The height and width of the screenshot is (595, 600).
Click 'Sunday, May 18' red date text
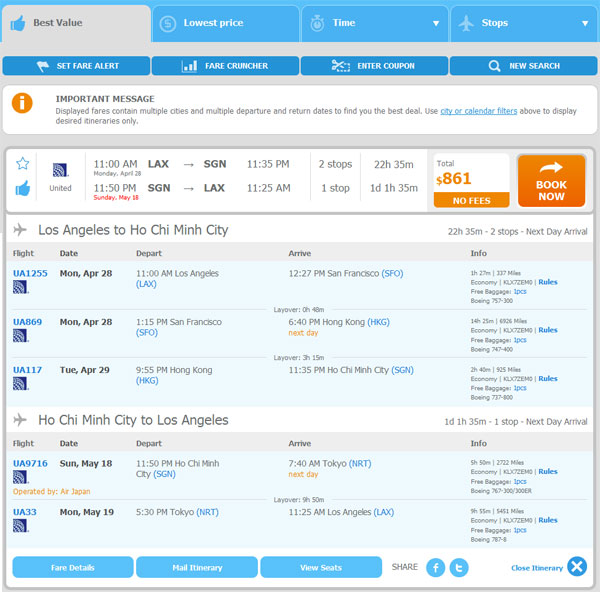[116, 198]
